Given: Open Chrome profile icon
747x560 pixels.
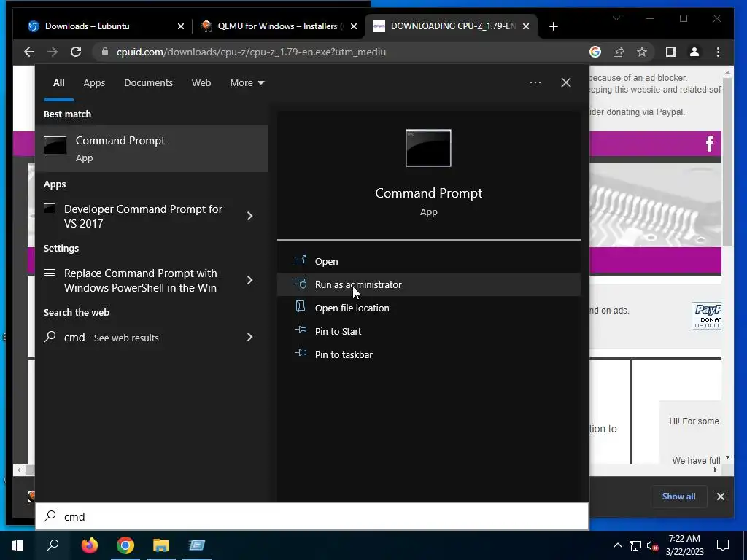Looking at the screenshot, I should [x=694, y=52].
